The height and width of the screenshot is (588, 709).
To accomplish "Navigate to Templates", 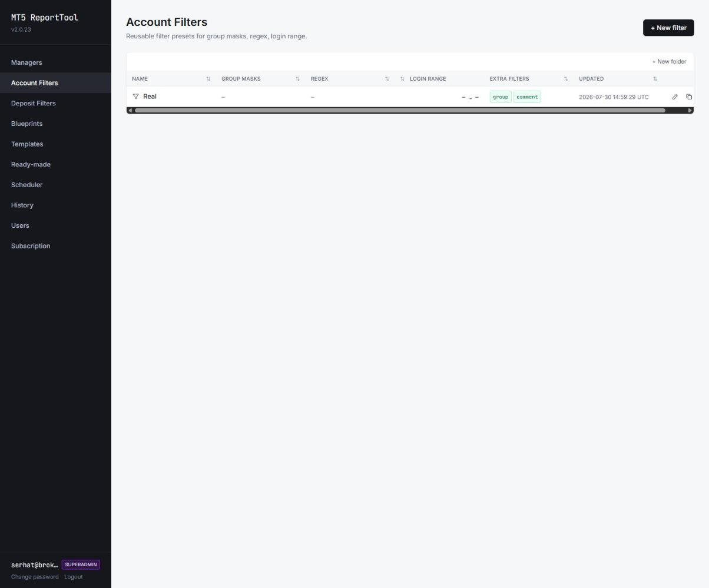I will [x=55, y=144].
